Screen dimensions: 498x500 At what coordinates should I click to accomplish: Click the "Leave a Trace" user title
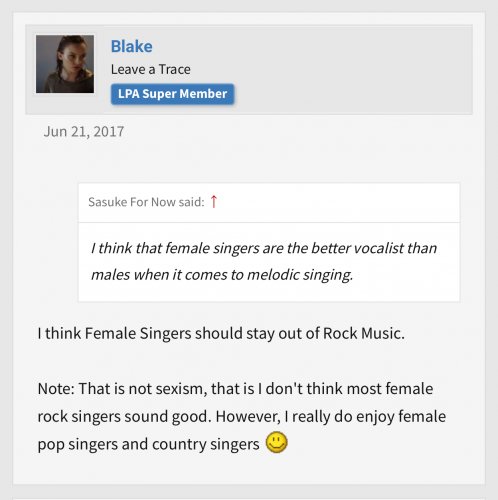pyautogui.click(x=151, y=69)
